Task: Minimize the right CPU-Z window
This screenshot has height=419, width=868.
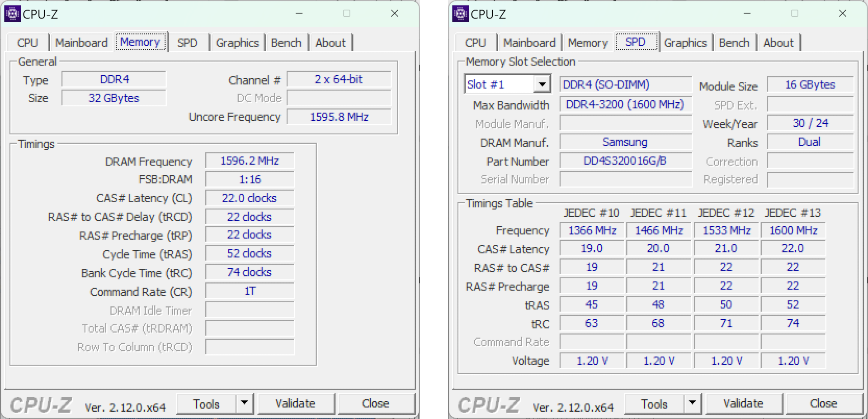Action: (x=747, y=14)
